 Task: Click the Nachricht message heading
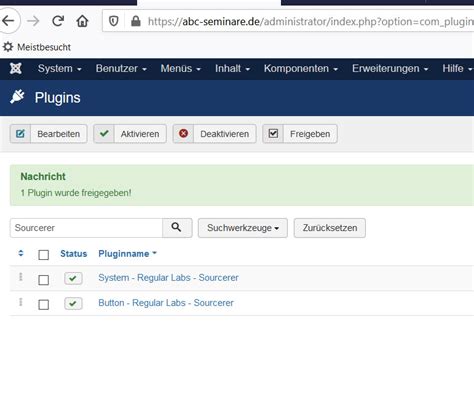pyautogui.click(x=43, y=176)
